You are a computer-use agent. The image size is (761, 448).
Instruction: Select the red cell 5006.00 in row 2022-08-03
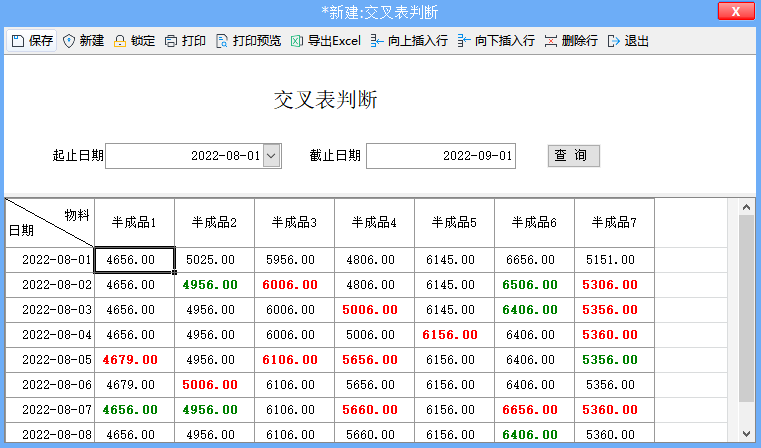pos(374,310)
